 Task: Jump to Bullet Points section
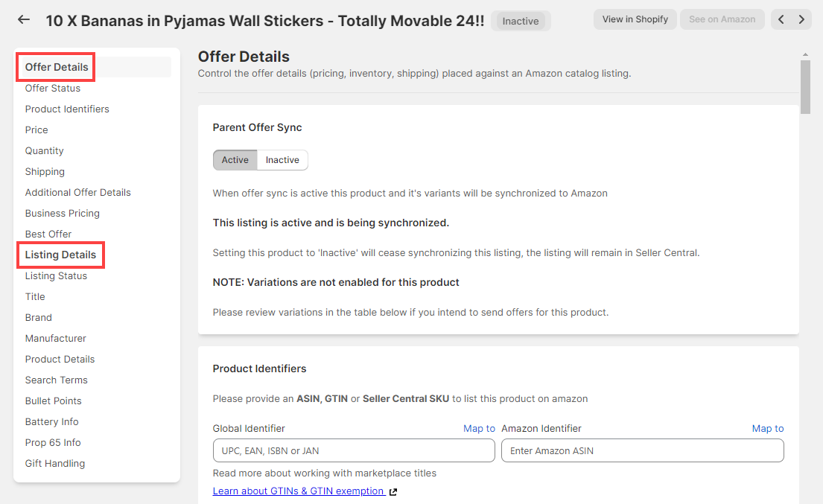pos(54,401)
